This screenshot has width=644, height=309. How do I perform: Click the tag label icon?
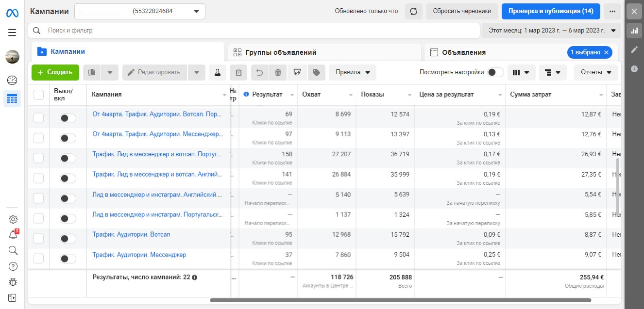(x=316, y=73)
